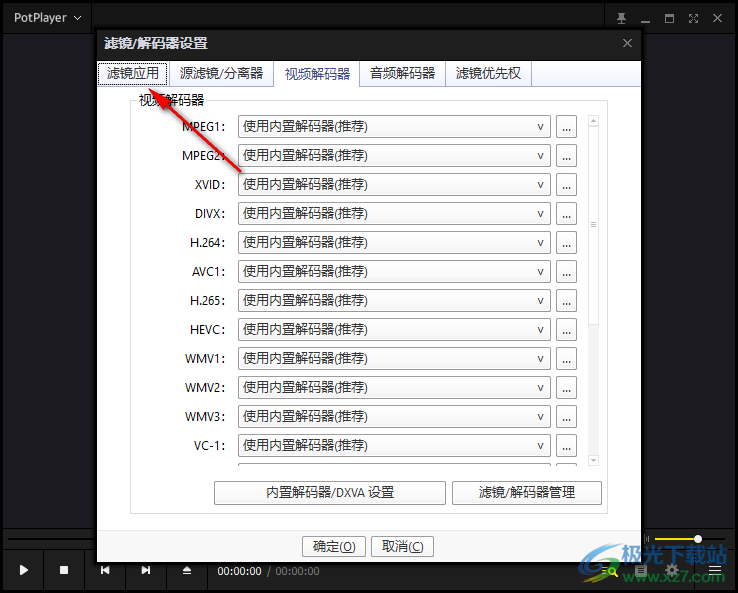Click the 确定(O) button
Image resolution: width=738 pixels, height=593 pixels.
coord(334,546)
